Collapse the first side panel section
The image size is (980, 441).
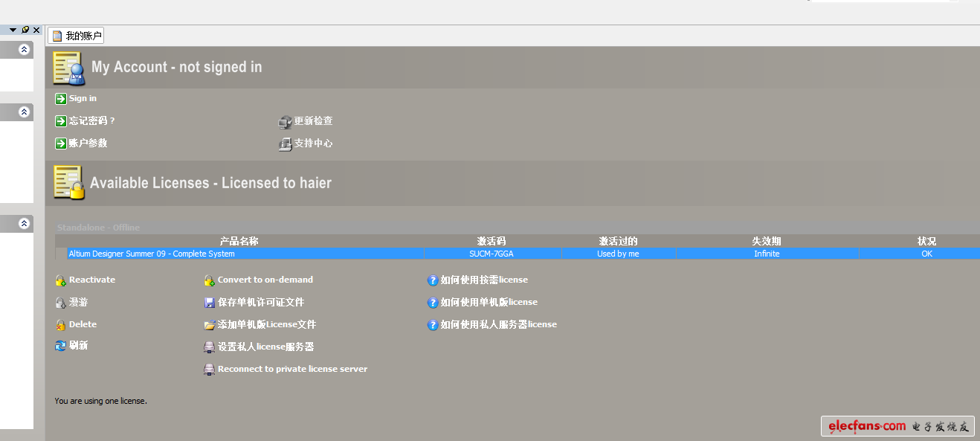(24, 49)
